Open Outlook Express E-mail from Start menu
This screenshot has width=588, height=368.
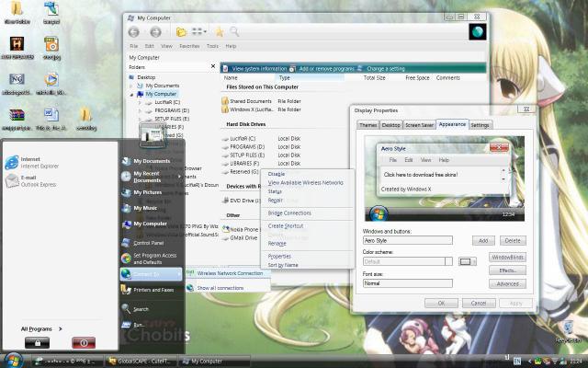click(30, 181)
